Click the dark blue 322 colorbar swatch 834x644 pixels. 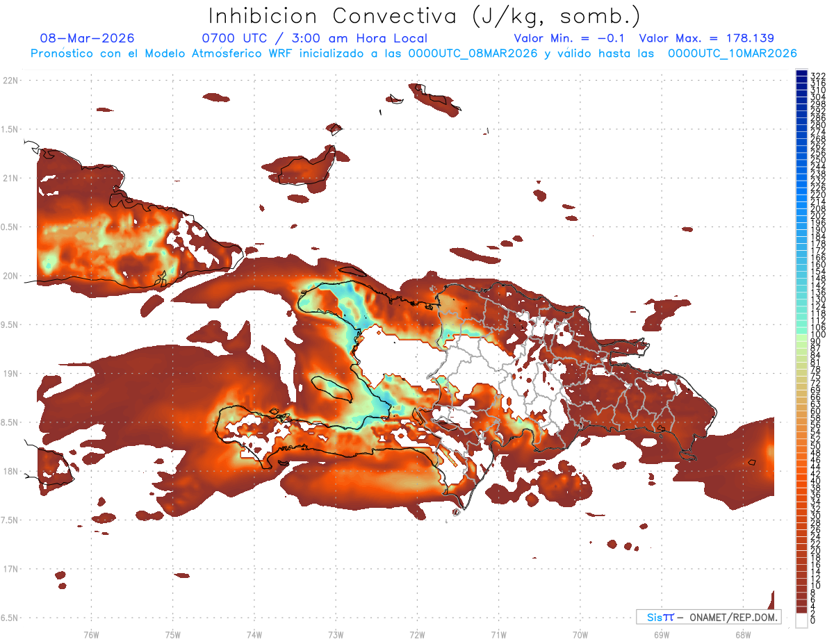click(801, 74)
